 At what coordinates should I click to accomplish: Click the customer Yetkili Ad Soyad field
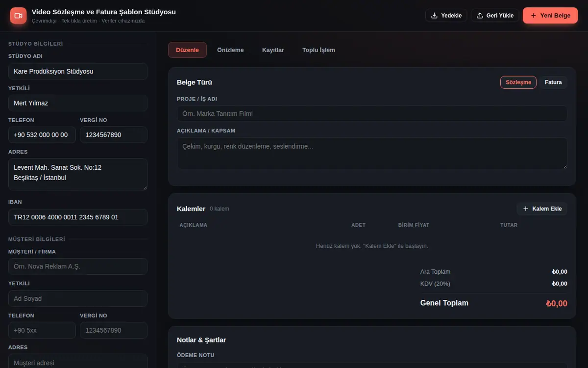coord(78,299)
